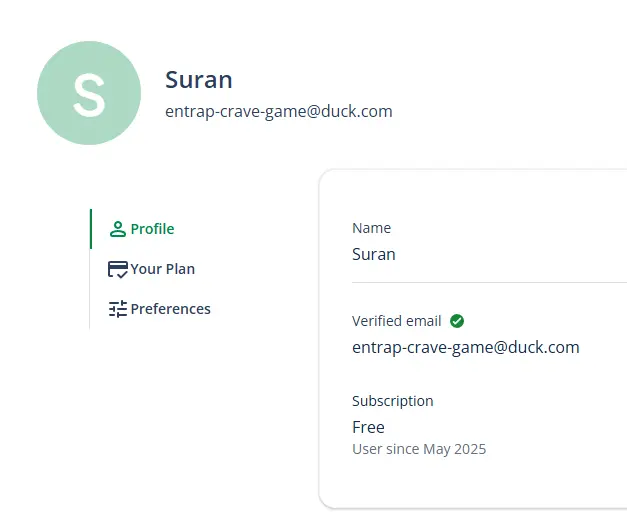Image resolution: width=627 pixels, height=532 pixels.
Task: Click the Name field label
Action: [x=371, y=228]
